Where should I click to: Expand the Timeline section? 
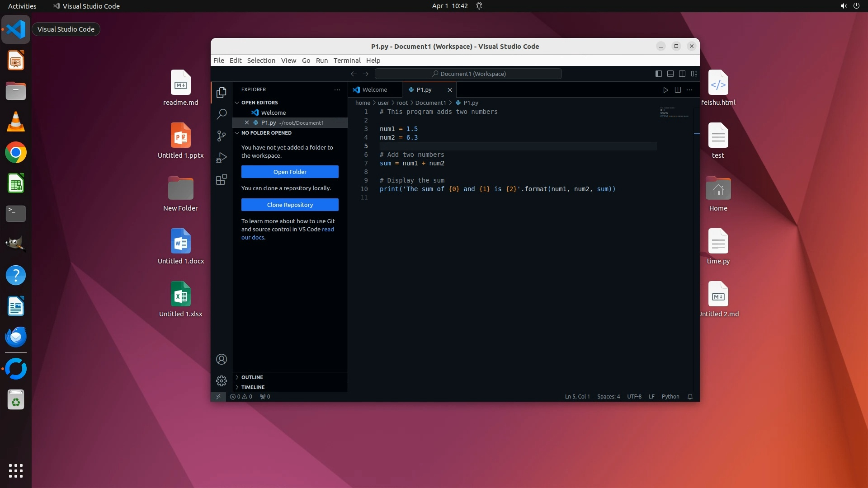pyautogui.click(x=253, y=387)
